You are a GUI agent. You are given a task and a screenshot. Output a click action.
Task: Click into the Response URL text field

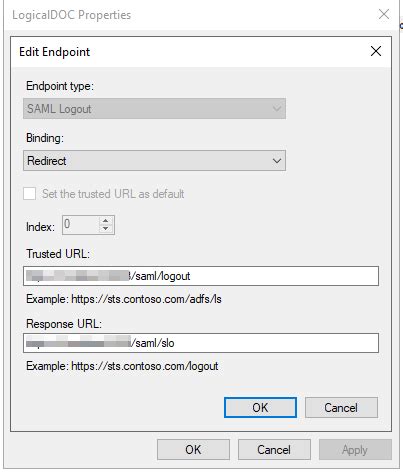[201, 343]
